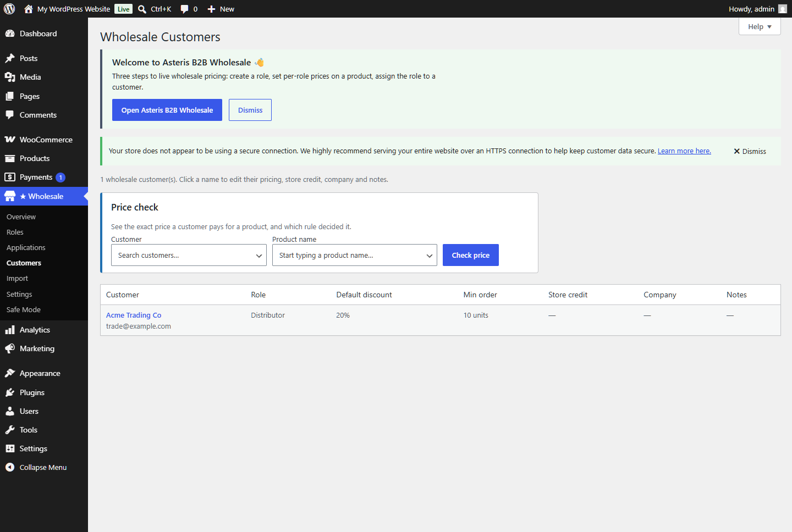792x532 pixels.
Task: Click the WordPress logo icon
Action: click(x=9, y=9)
